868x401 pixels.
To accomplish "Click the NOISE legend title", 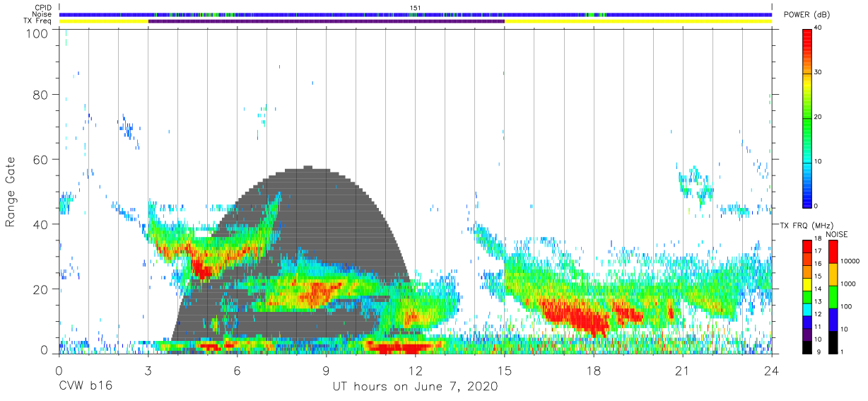I will click(x=837, y=234).
